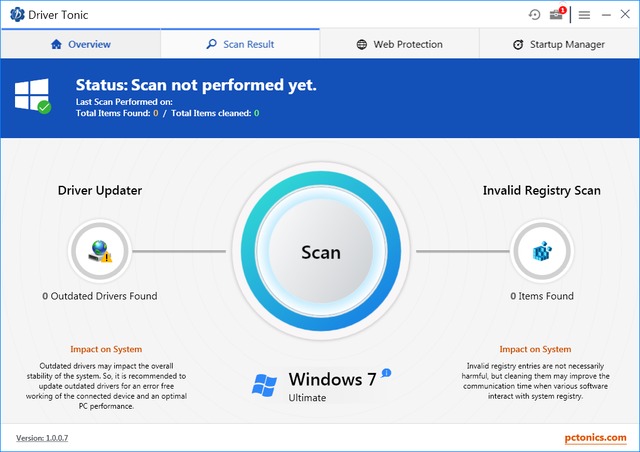640x452 pixels.
Task: Click the restore/backup history icon
Action: 535,15
